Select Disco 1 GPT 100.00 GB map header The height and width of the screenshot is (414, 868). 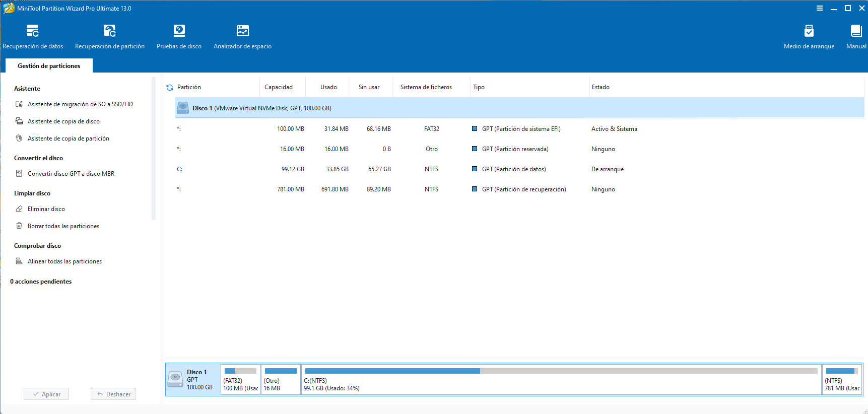point(193,379)
